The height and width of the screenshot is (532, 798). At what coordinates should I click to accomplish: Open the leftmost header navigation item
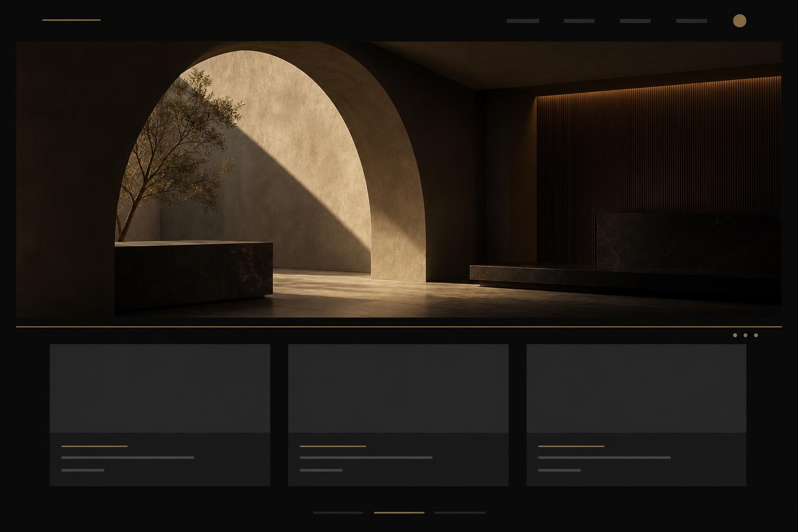(523, 21)
